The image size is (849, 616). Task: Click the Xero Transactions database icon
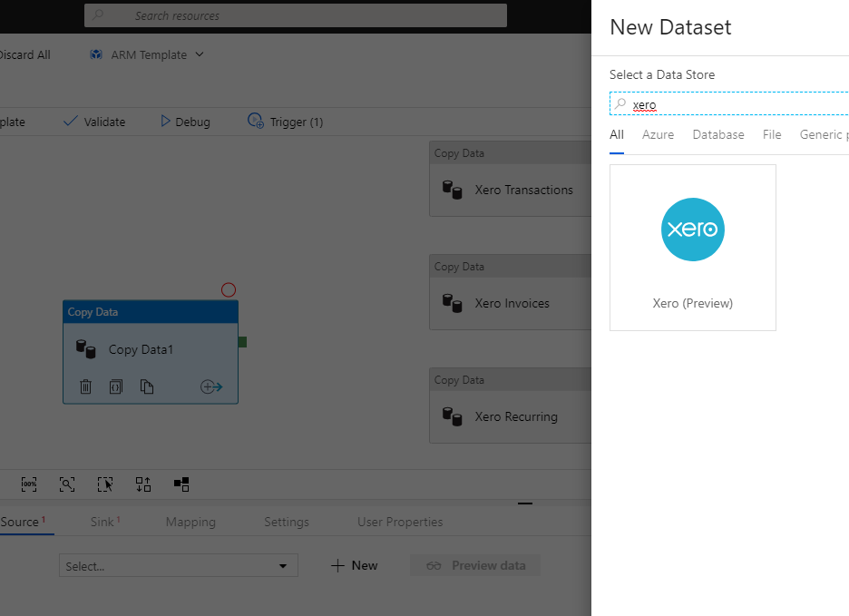[x=452, y=191]
